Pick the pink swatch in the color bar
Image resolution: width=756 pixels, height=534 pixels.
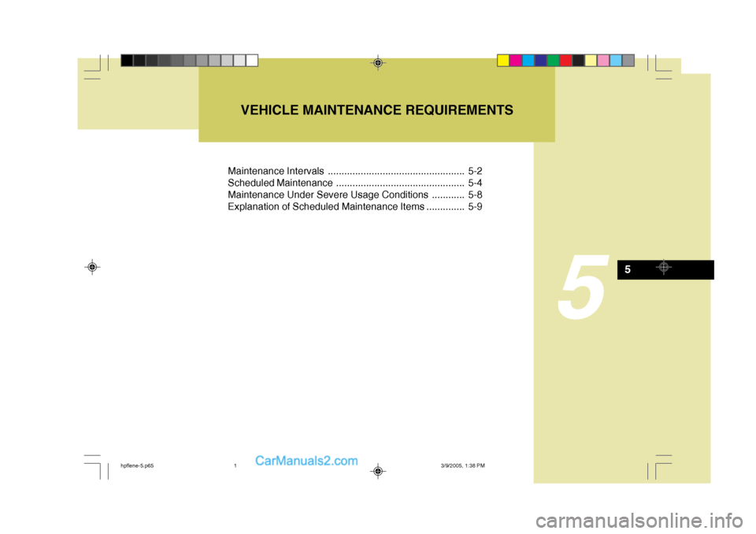click(603, 61)
